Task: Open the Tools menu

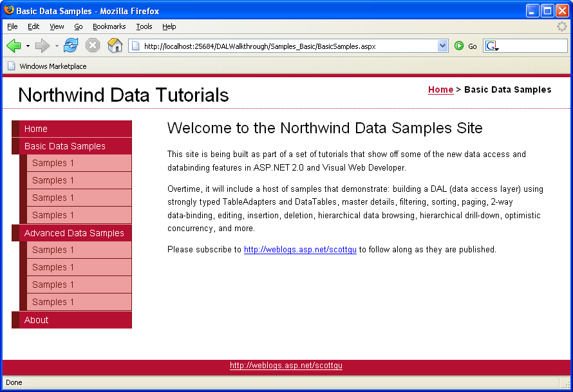Action: [x=144, y=26]
